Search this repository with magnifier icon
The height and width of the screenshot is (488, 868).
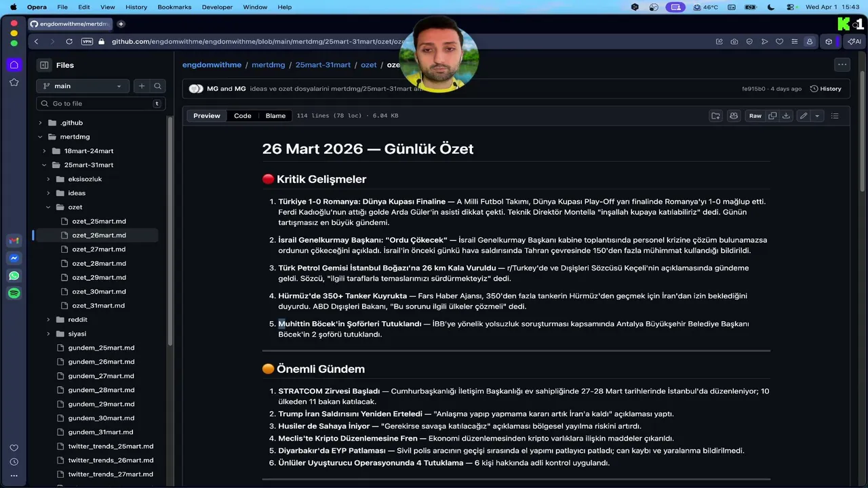tap(157, 86)
